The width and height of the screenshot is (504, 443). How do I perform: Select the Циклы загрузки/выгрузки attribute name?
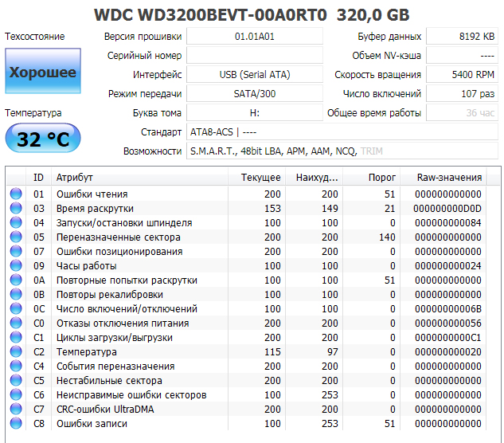tap(115, 338)
